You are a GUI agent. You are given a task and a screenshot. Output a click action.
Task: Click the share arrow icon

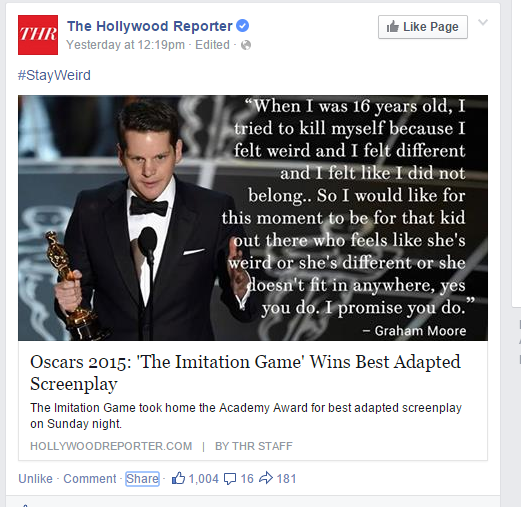pyautogui.click(x=266, y=478)
